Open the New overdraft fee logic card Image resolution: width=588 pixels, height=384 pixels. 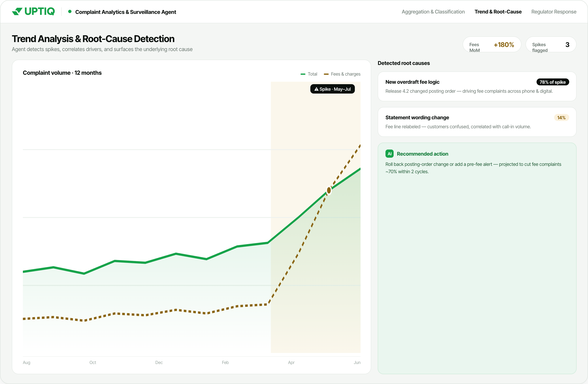pos(477,86)
